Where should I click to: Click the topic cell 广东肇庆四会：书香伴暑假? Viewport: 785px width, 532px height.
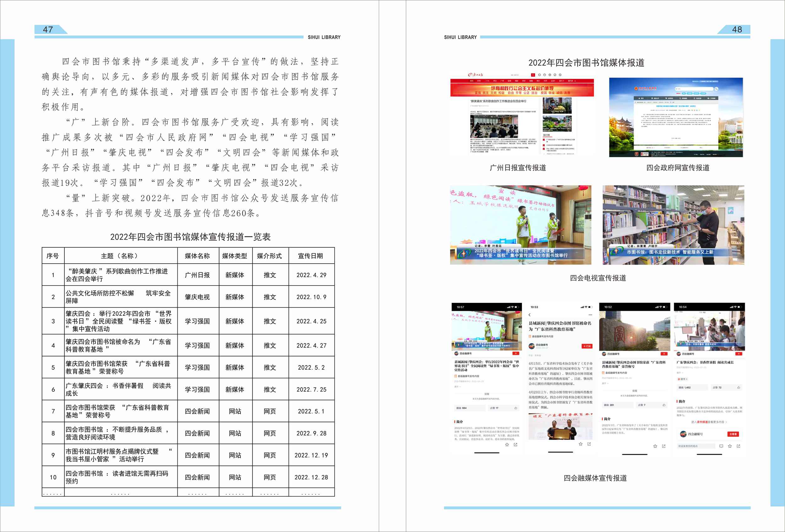121,390
